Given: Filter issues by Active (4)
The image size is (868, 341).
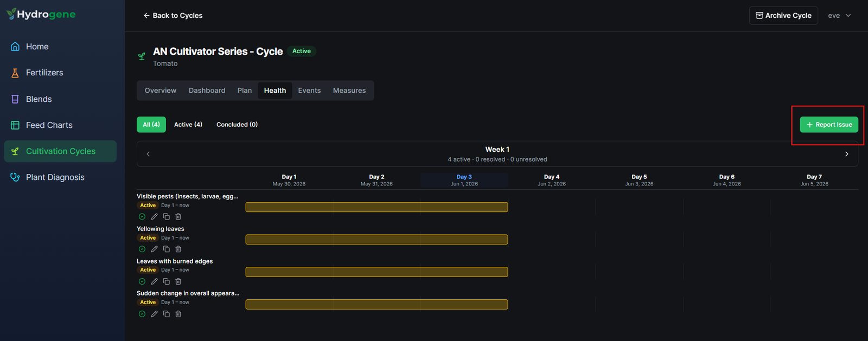Looking at the screenshot, I should (188, 125).
